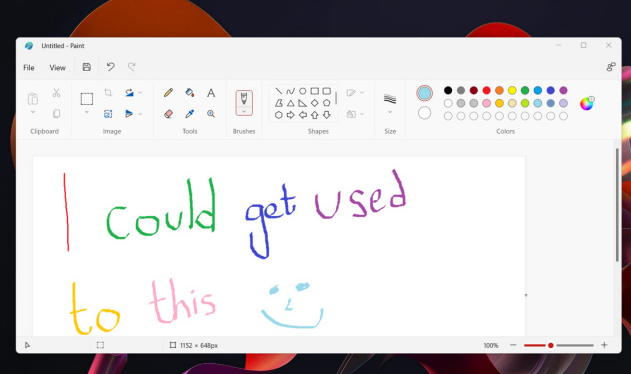Open the Edit colors wheel

[587, 103]
